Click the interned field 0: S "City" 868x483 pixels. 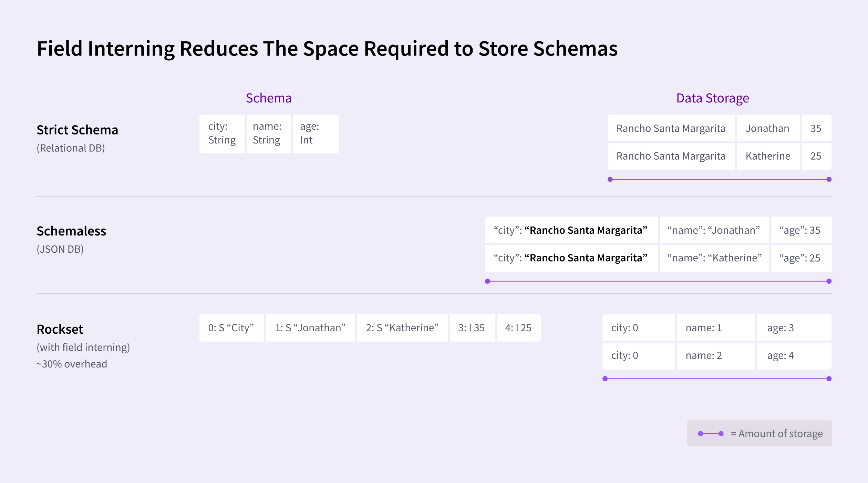[231, 328]
